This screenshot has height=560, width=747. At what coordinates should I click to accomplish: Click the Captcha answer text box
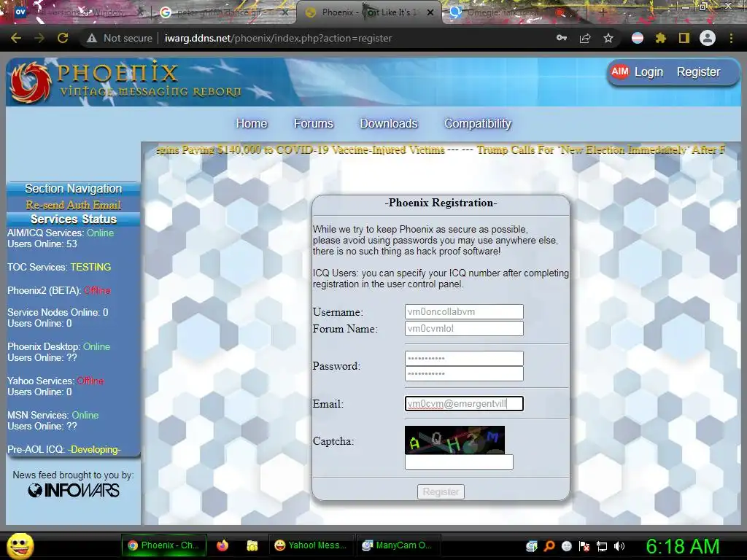tap(459, 462)
